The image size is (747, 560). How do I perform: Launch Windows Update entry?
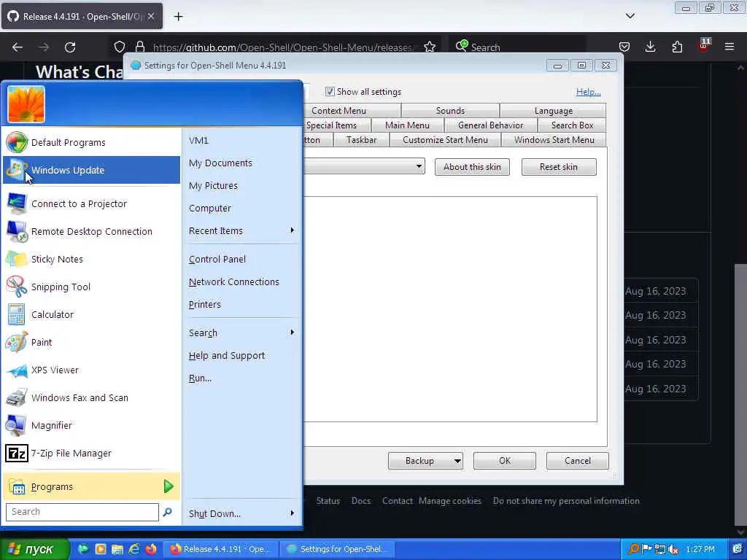91,170
